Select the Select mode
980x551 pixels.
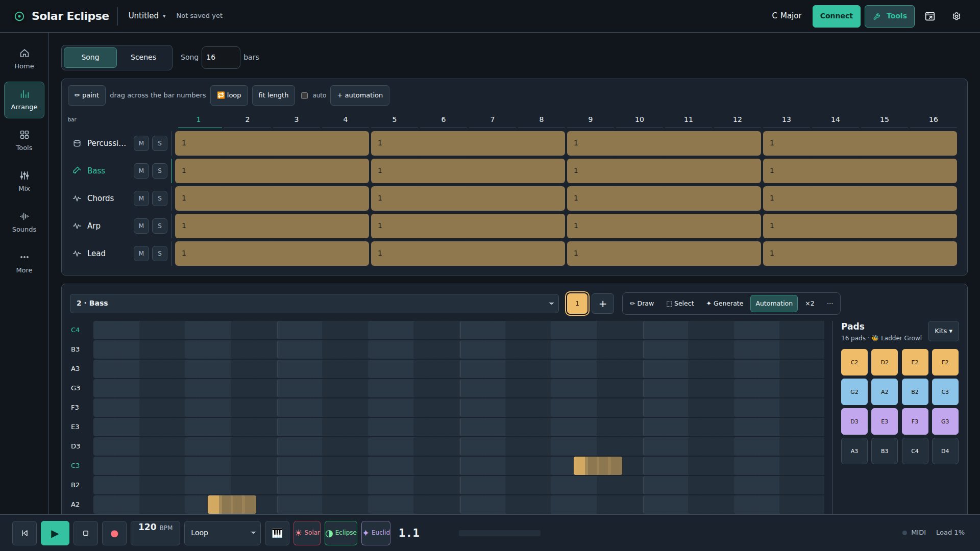[680, 304]
